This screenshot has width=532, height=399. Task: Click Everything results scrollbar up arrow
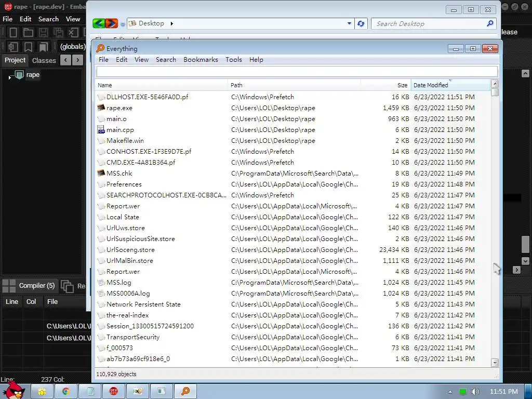click(495, 84)
